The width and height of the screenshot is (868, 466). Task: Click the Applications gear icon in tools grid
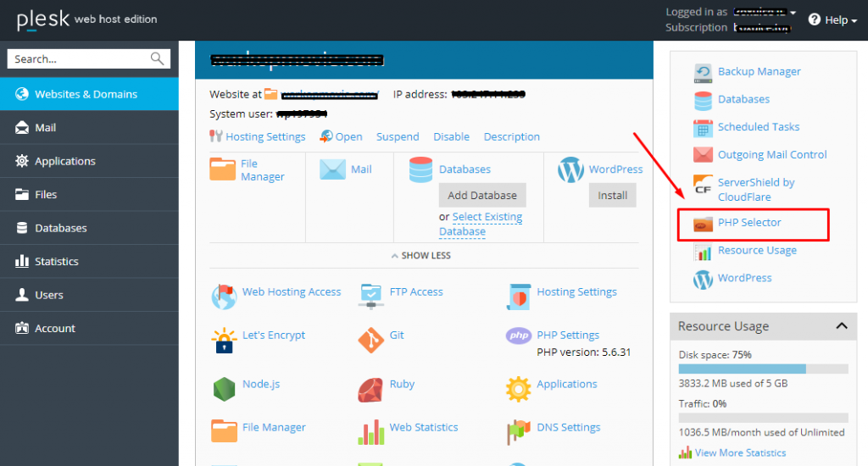(x=518, y=389)
